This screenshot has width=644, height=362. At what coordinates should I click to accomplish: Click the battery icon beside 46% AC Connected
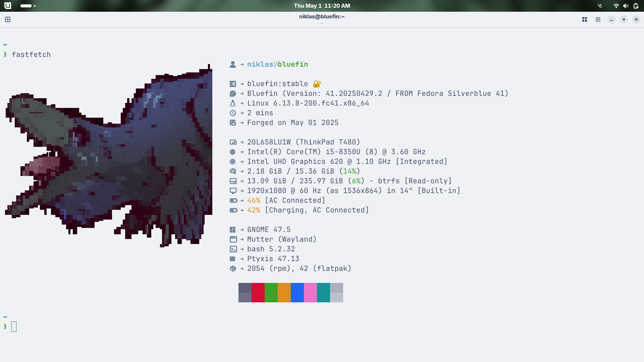(233, 200)
